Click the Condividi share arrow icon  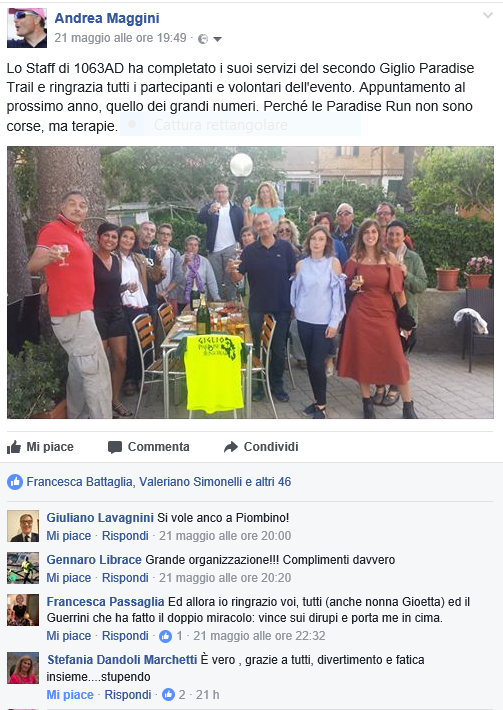pyautogui.click(x=230, y=447)
